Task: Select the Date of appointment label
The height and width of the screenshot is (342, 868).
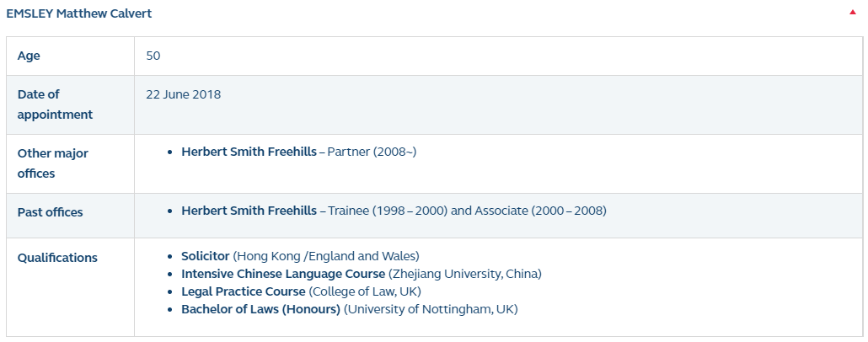Action: click(x=55, y=104)
